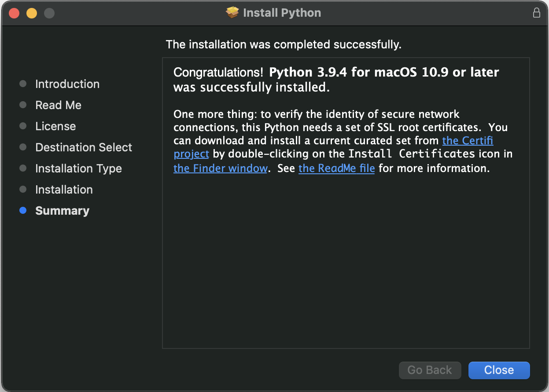This screenshot has height=392, width=549.
Task: Select the Installation Type step
Action: pyautogui.click(x=78, y=169)
